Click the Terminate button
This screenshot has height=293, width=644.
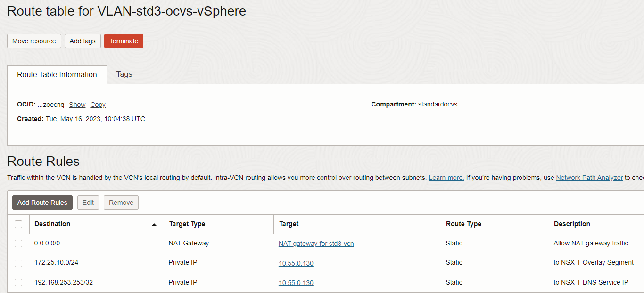124,41
